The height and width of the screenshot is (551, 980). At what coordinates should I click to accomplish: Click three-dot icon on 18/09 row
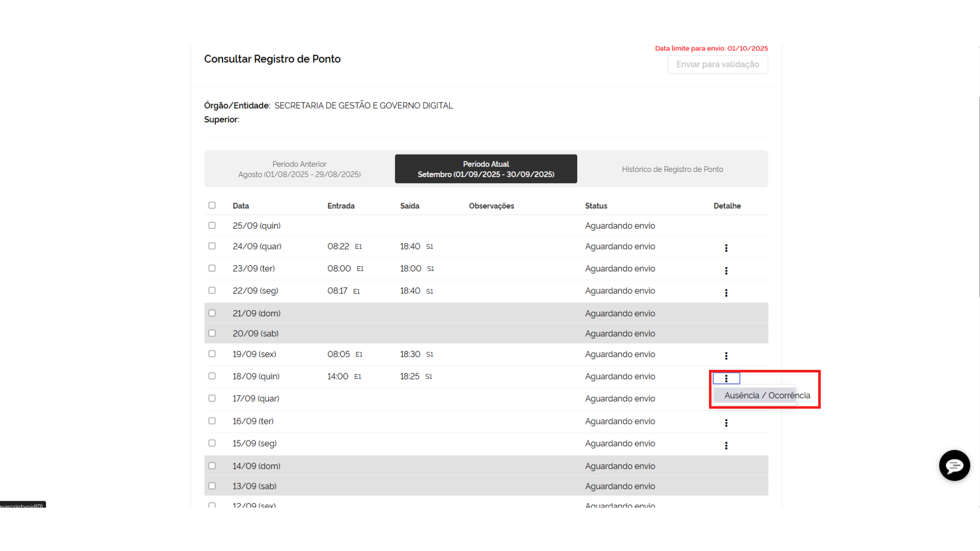pyautogui.click(x=726, y=378)
